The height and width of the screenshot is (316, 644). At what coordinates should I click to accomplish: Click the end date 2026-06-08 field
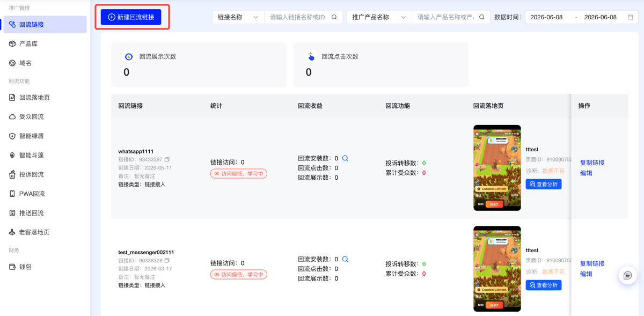point(600,17)
